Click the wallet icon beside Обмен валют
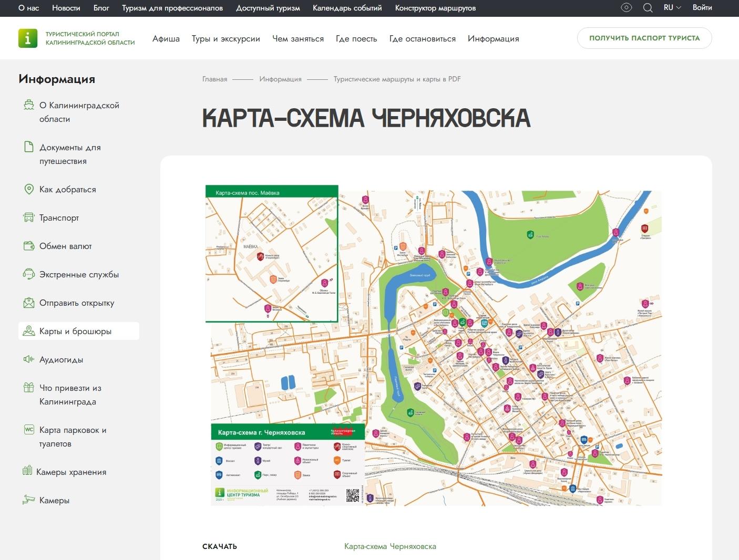Screen dimensions: 739x560 pyautogui.click(x=29, y=246)
